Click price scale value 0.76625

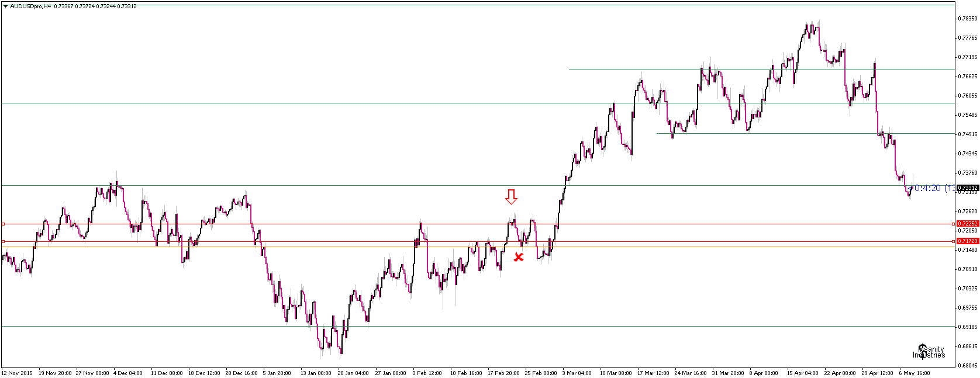tap(968, 77)
